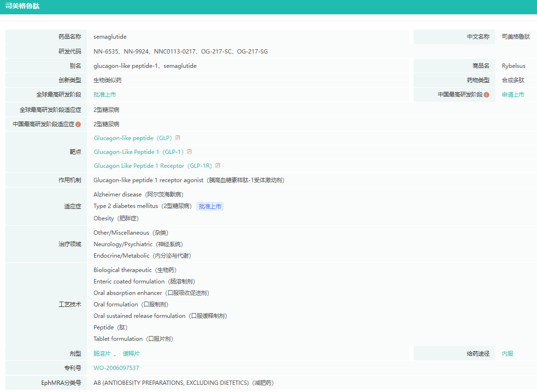Open the 内服 administration route link
Image resolution: width=537 pixels, height=392 pixels.
[507, 353]
